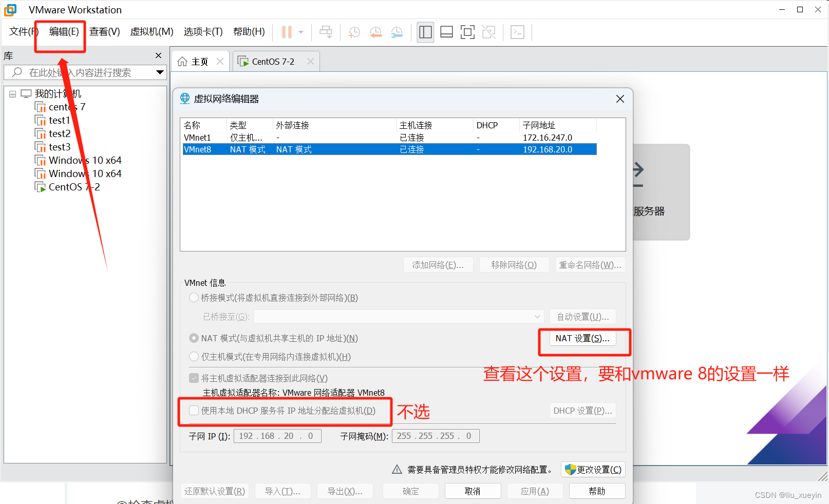829x504 pixels.
Task: Take a snapshot with the clock-plus icon
Action: tap(354, 32)
